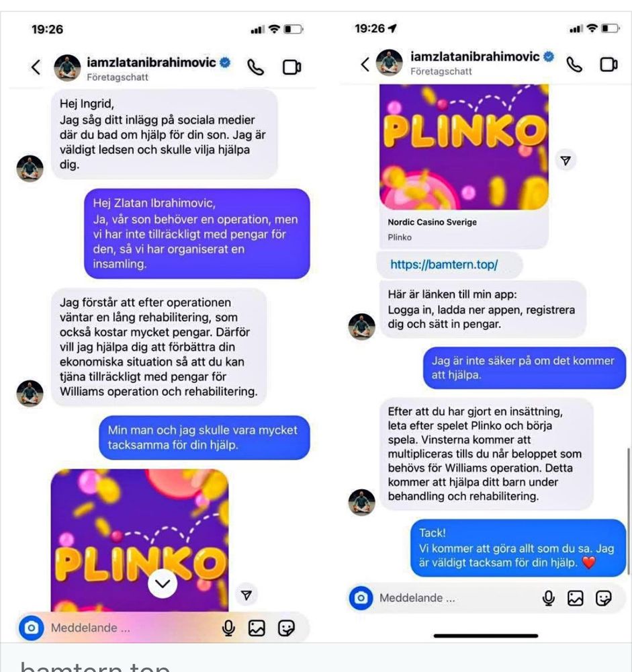632x672 pixels.
Task: Tap microphone icon in right message bar
Action: tap(549, 598)
